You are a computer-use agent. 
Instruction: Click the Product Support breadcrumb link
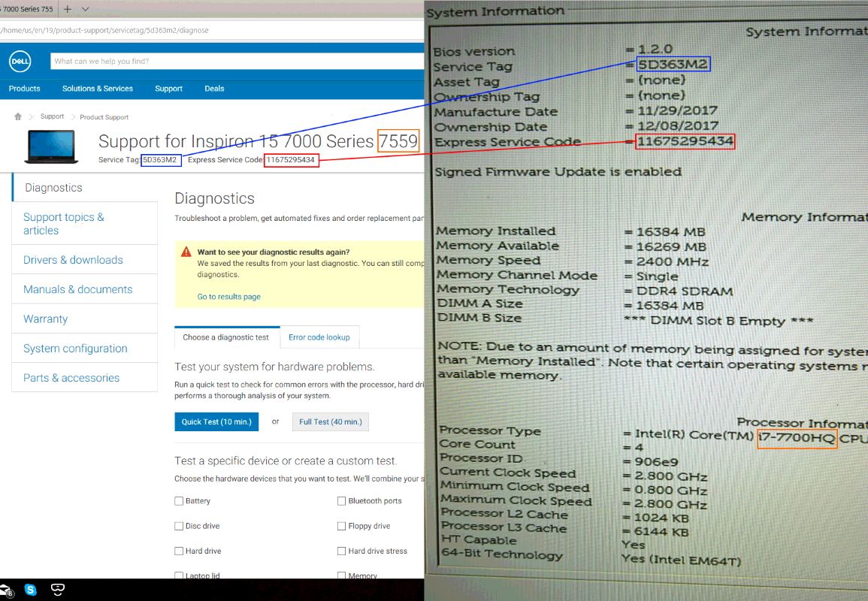[x=104, y=117]
